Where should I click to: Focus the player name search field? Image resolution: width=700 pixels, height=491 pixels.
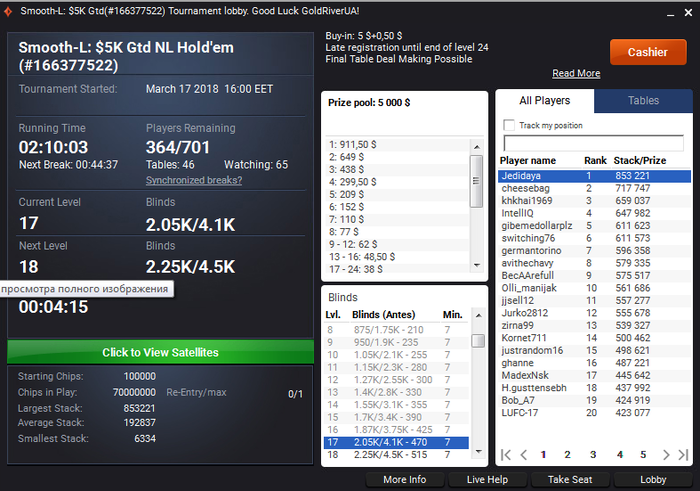pos(593,143)
